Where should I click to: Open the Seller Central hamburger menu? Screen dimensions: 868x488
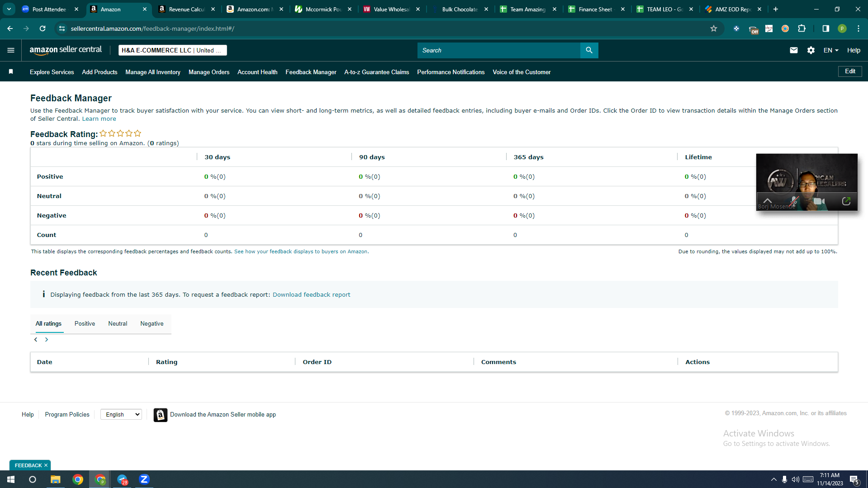click(x=11, y=50)
